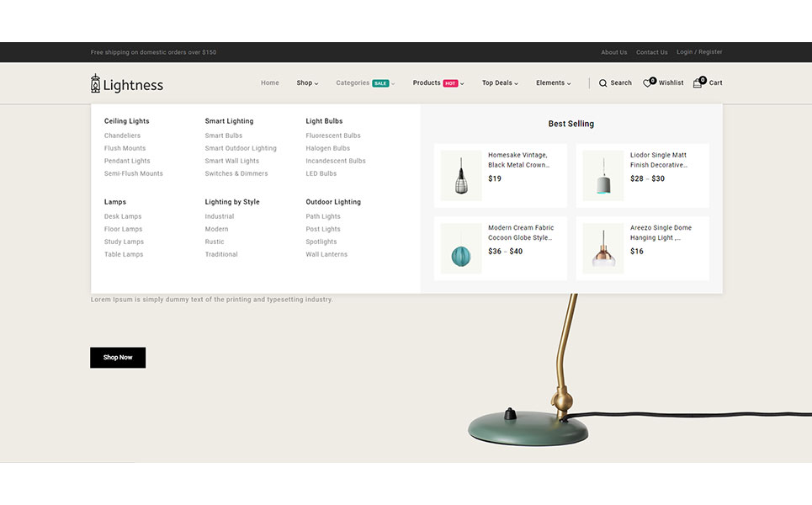This screenshot has width=812, height=505.
Task: Open the Modern Cream Fabric Cocoon Globe image
Action: pos(461,248)
